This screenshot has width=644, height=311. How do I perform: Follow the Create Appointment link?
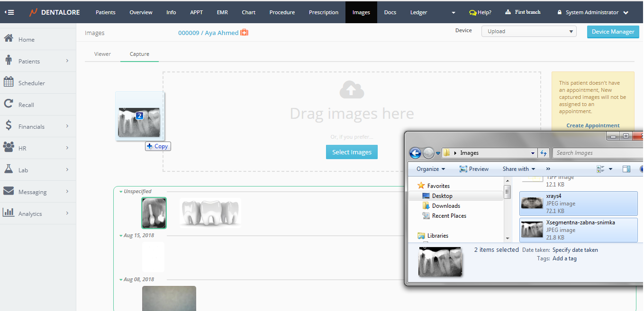pyautogui.click(x=593, y=125)
